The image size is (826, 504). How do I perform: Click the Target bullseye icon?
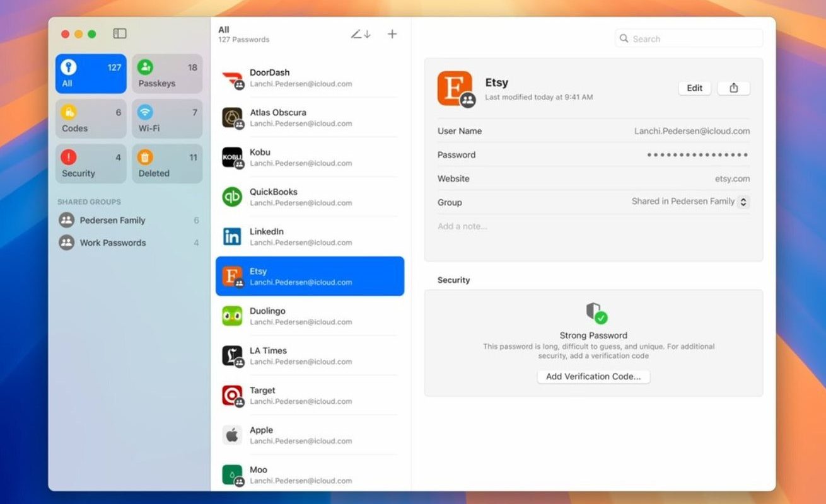point(232,396)
